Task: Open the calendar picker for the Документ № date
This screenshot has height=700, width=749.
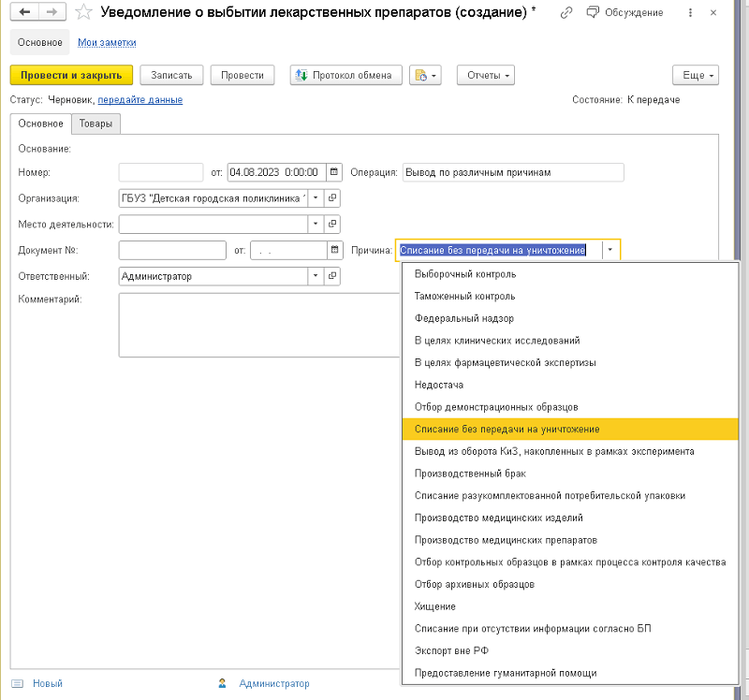Action: (334, 250)
